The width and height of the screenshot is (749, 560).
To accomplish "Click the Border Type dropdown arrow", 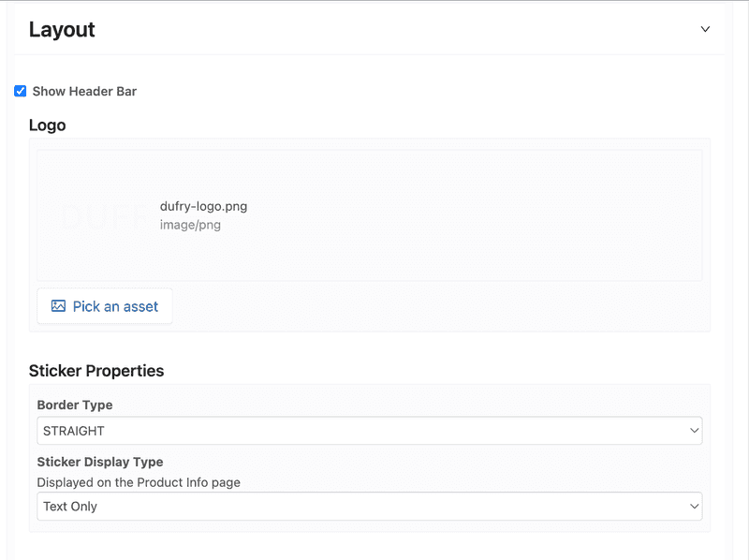I will 694,431.
